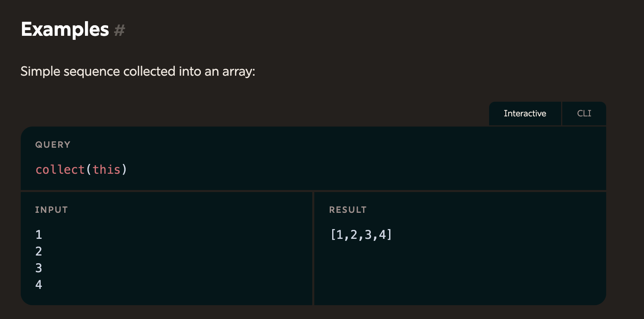Click the # anchor link beside Examples
Screen dimensions: 644x319
pos(120,30)
